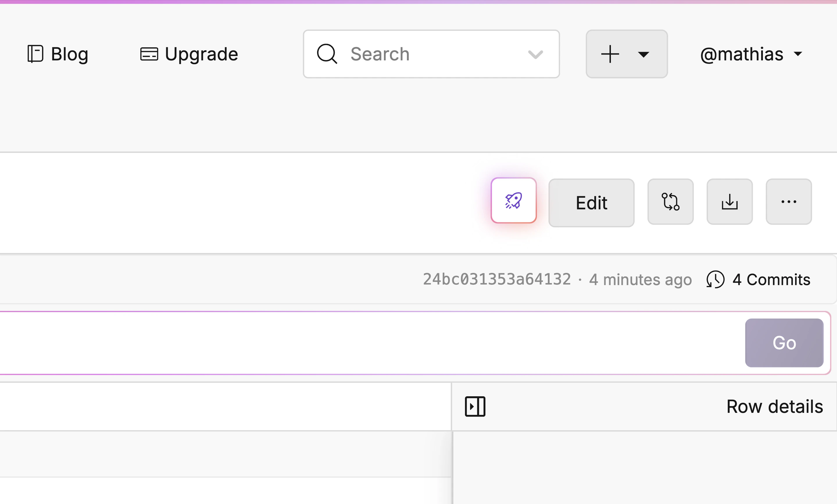Open the Blog menu item

(x=70, y=54)
